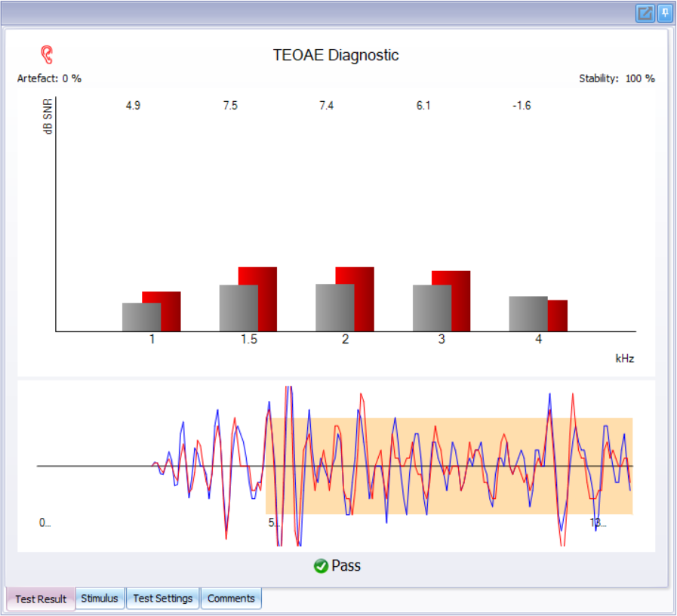The width and height of the screenshot is (677, 616).
Task: Open the Stimulus tab
Action: pyautogui.click(x=100, y=599)
